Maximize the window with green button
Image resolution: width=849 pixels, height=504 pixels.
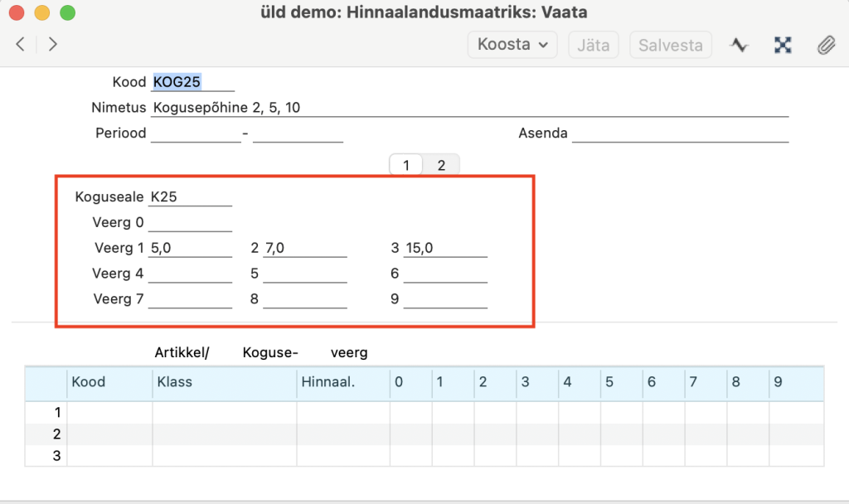pyautogui.click(x=68, y=12)
